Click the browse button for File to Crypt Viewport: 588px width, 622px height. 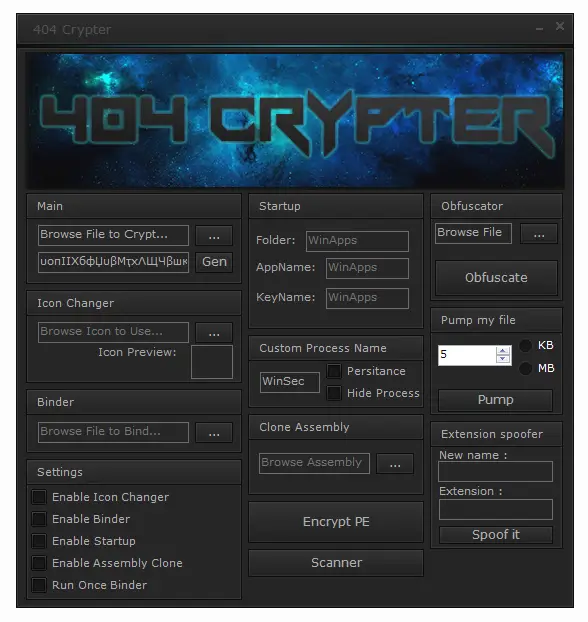(x=214, y=236)
